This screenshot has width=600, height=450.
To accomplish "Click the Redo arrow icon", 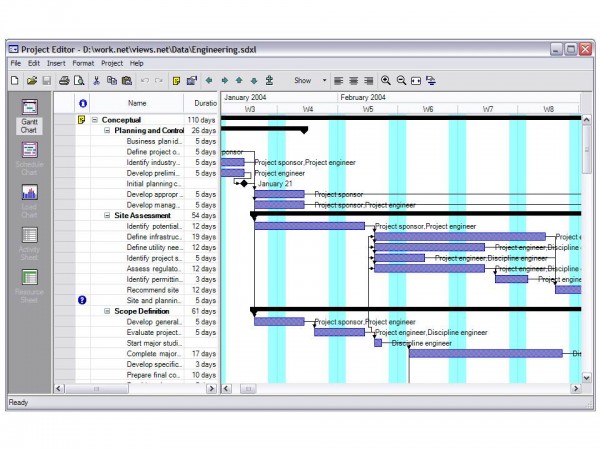I will coord(159,80).
